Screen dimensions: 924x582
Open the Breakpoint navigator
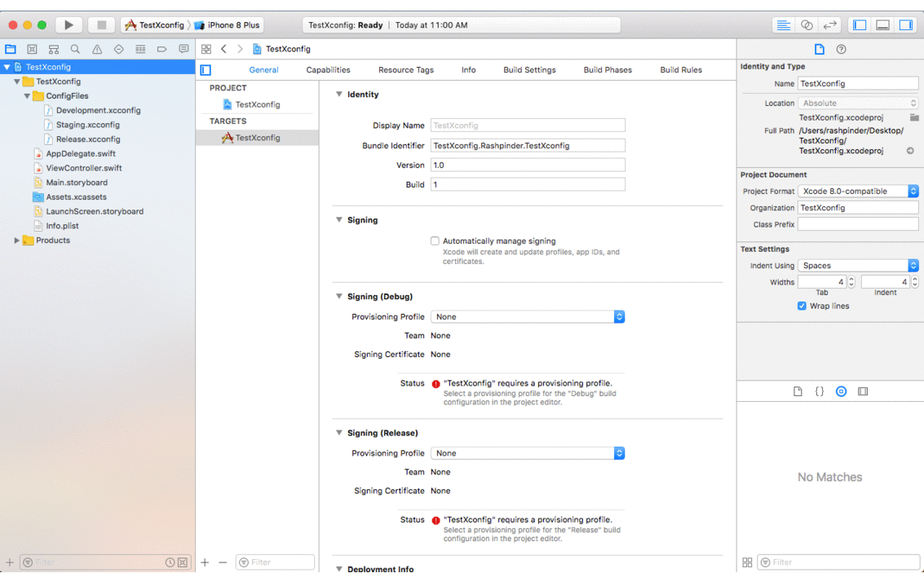click(162, 49)
